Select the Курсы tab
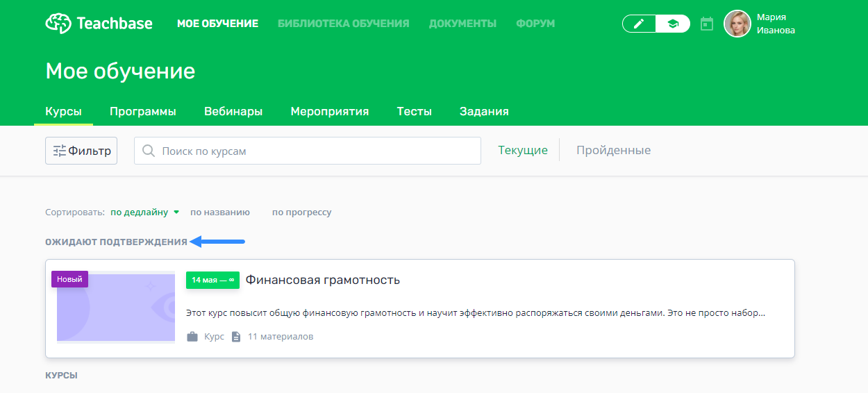This screenshot has width=868, height=393. [63, 111]
